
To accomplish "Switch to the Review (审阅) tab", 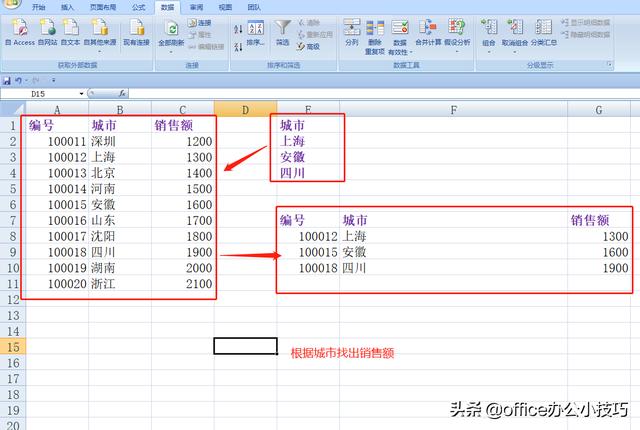I will click(196, 7).
